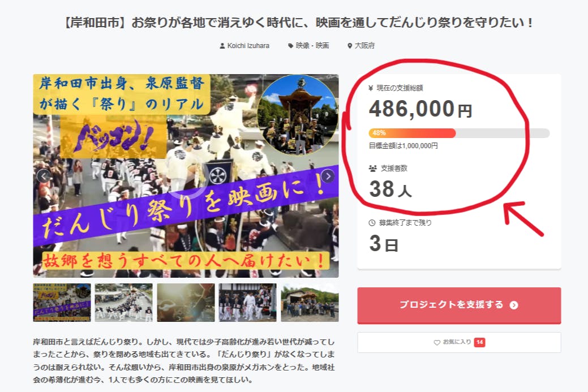
Task: Click the person icon beside Koichi Izuhara
Action: 222,46
